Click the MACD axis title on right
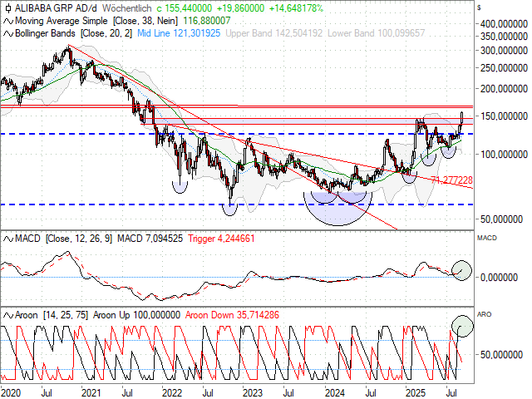The image size is (532, 399). point(487,239)
